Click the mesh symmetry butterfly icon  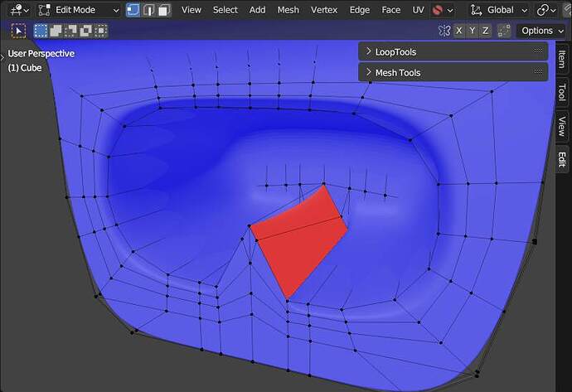click(x=444, y=31)
